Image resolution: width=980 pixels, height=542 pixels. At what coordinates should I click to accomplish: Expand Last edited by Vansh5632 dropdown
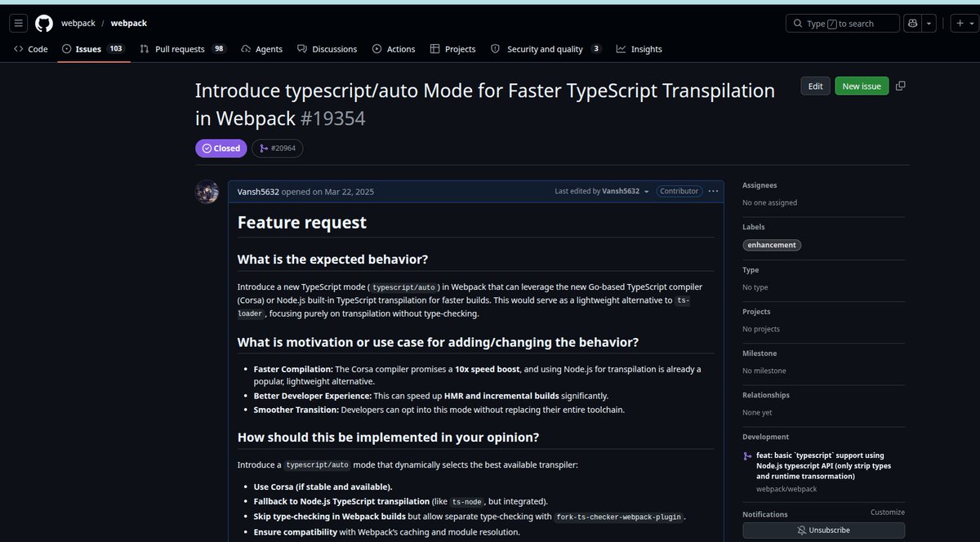click(x=602, y=191)
